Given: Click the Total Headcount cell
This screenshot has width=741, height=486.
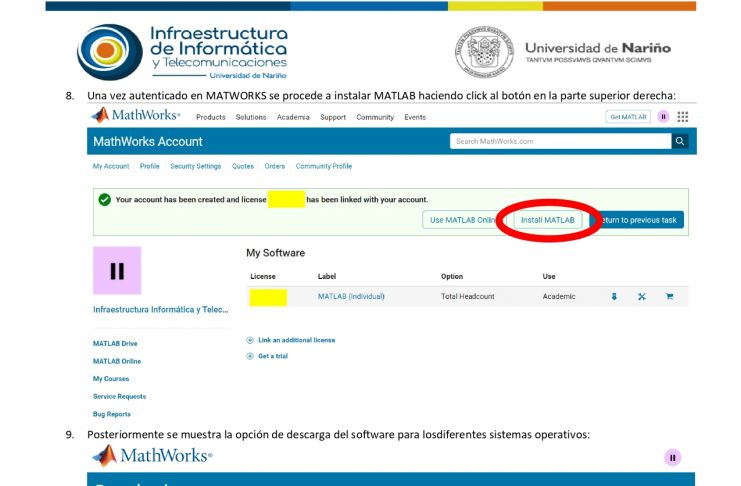Looking at the screenshot, I should [x=467, y=296].
